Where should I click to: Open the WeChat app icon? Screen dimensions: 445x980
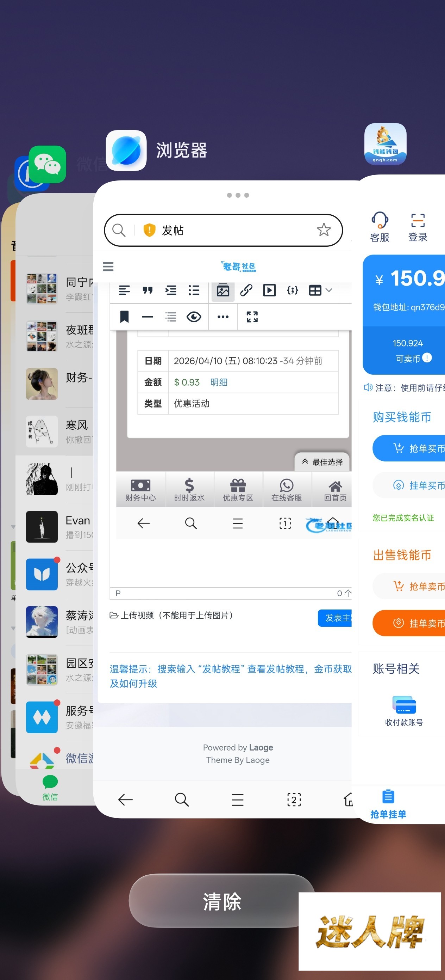[x=48, y=164]
